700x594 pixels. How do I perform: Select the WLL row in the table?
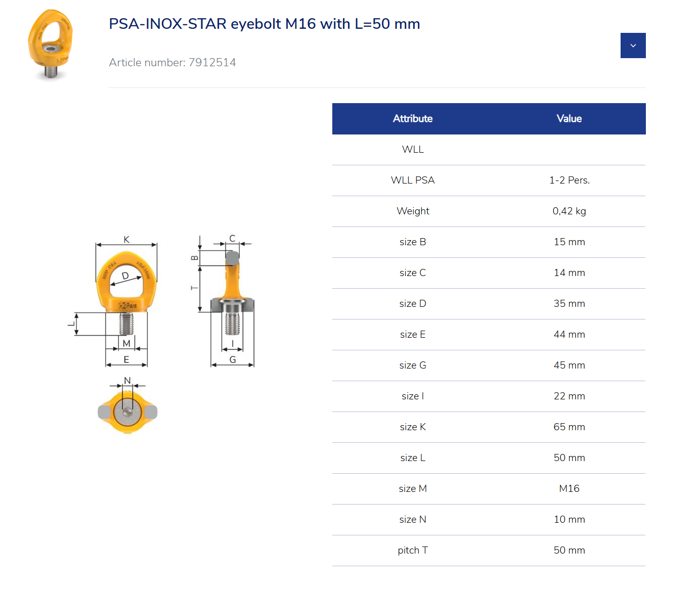pyautogui.click(x=413, y=149)
